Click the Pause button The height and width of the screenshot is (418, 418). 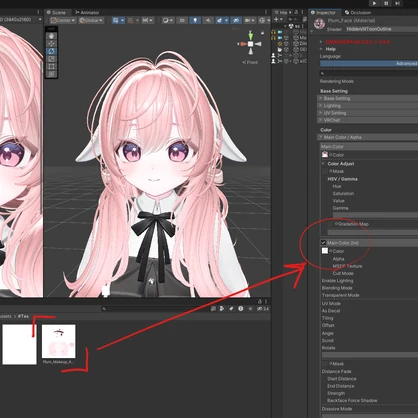(386, 3)
